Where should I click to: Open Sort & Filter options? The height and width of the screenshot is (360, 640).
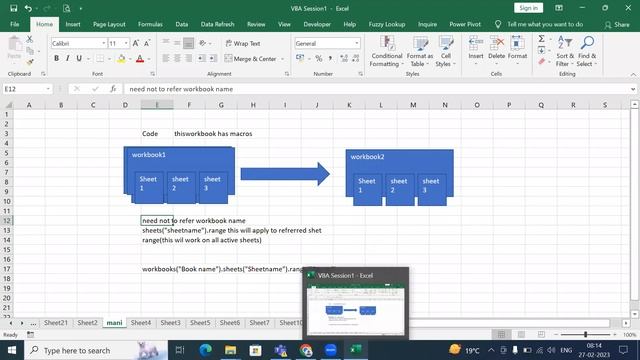coord(565,51)
